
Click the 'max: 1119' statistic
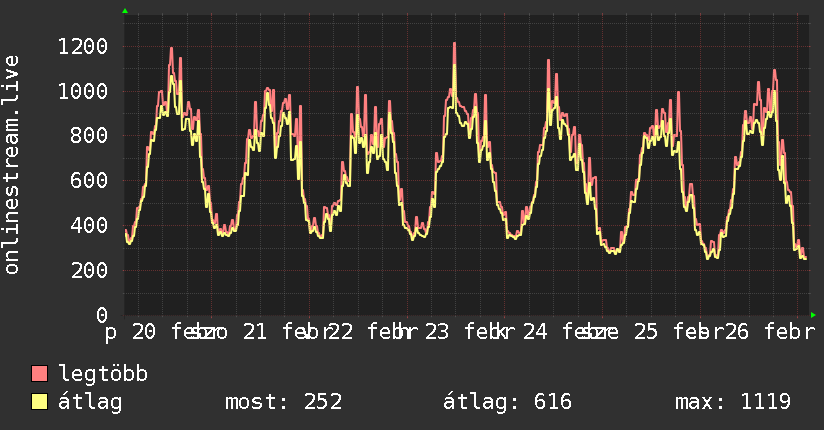(733, 402)
